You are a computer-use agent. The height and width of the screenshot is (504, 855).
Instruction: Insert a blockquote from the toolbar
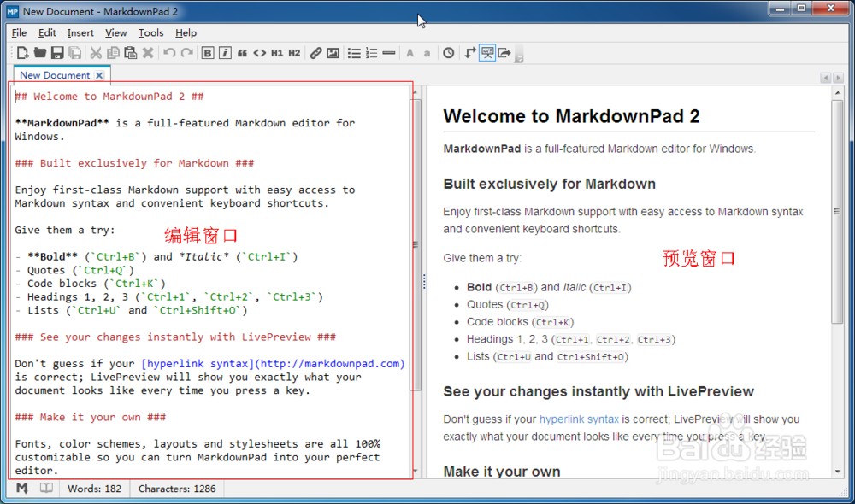tap(242, 52)
